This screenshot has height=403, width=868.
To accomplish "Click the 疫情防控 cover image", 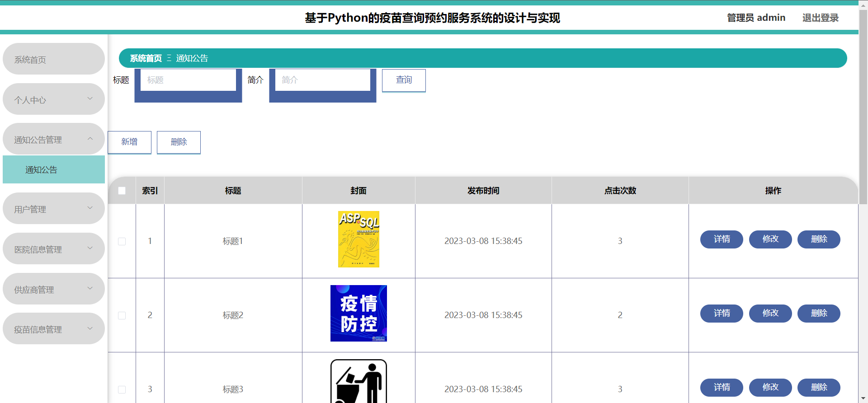I will coord(359,313).
